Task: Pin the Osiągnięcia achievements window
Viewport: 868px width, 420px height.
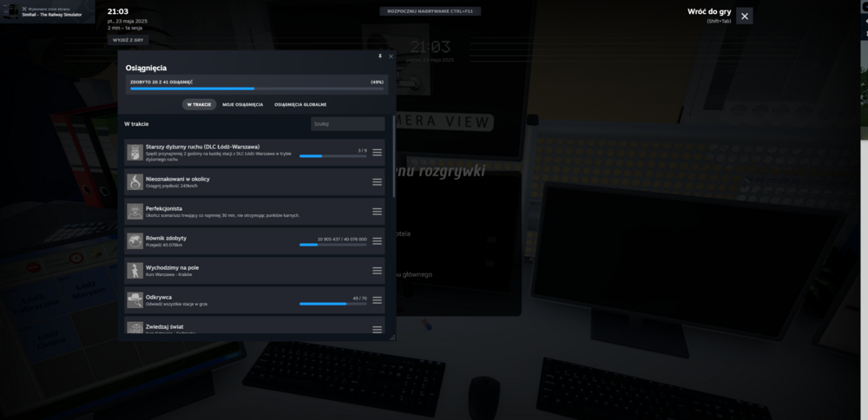Action: click(x=380, y=56)
